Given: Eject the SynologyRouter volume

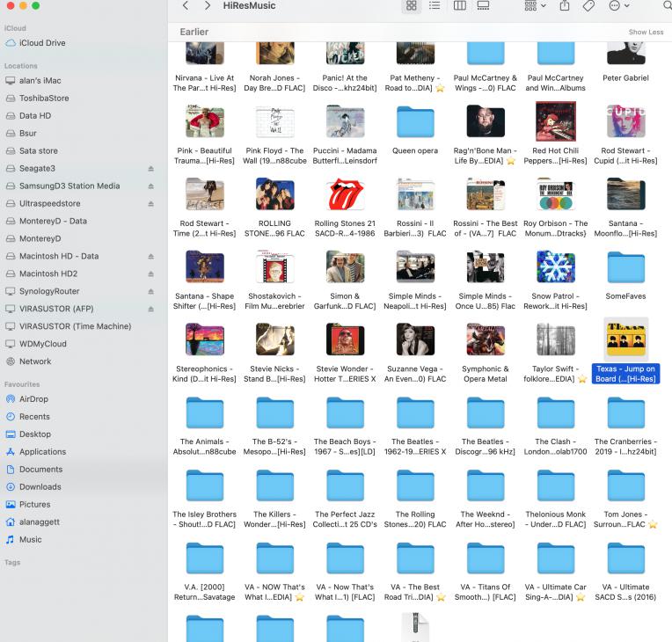Looking at the screenshot, I should point(150,291).
